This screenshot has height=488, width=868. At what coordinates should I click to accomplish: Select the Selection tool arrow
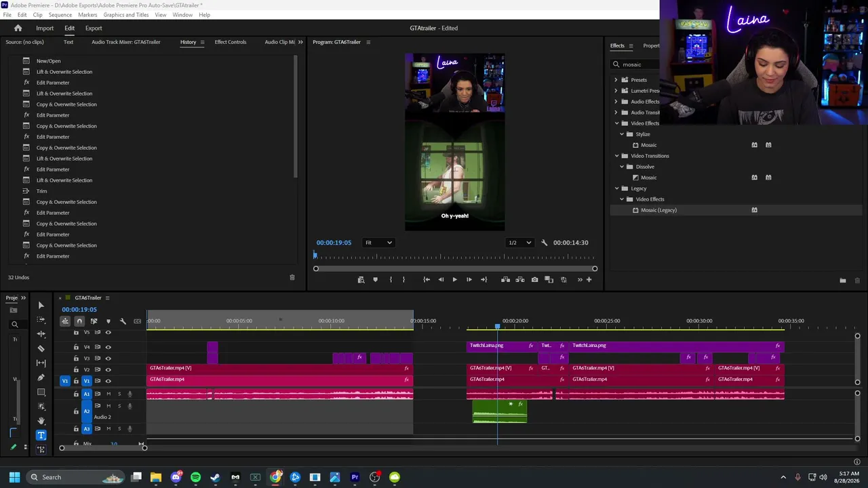[x=41, y=306]
